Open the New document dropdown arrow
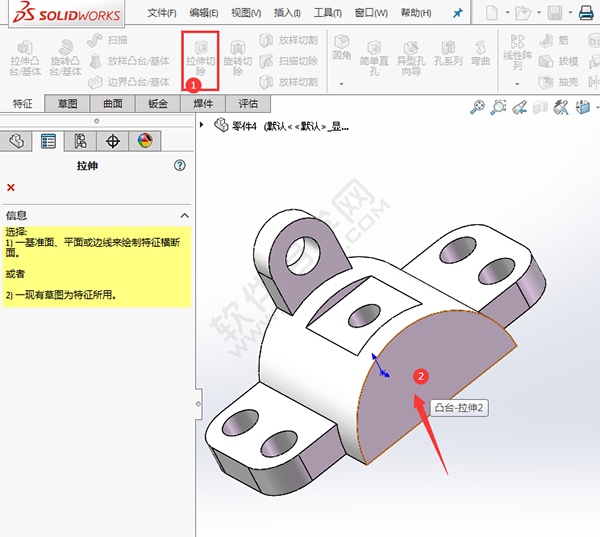Viewport: 600px width, 537px height. [507, 13]
